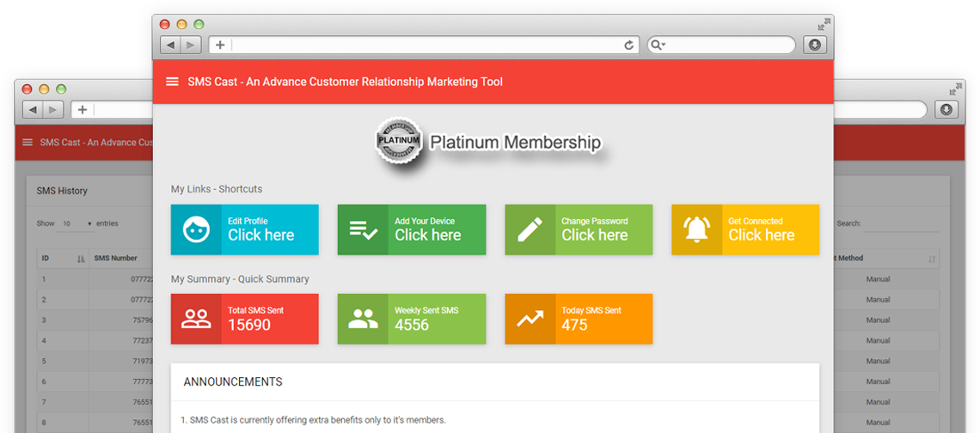Open the Edit Profile Click here tile
Image resolution: width=980 pixels, height=433 pixels.
(244, 229)
